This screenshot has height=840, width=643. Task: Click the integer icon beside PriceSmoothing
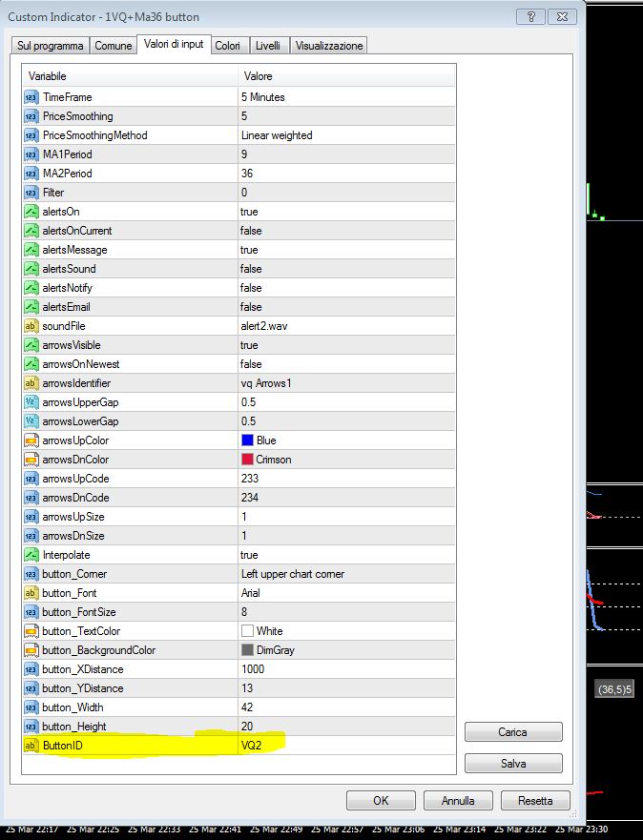(31, 116)
